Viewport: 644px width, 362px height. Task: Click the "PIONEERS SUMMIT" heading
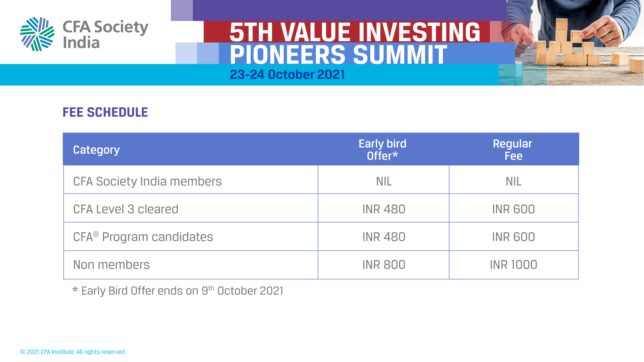tap(338, 54)
